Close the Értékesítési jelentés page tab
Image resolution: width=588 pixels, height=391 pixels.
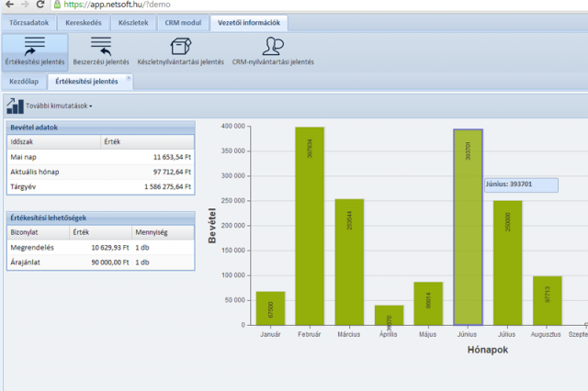tap(129, 79)
